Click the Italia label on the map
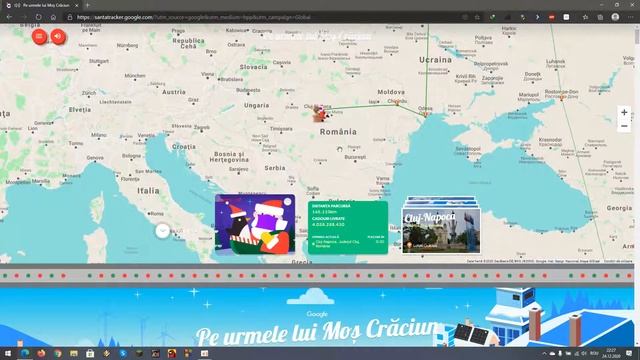This screenshot has width=640, height=360. coord(148,191)
